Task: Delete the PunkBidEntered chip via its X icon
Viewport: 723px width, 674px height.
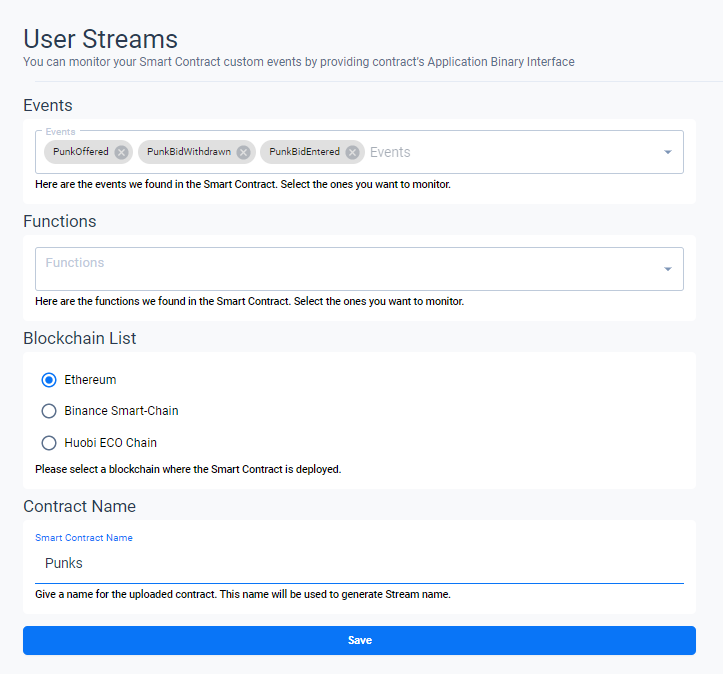Action: click(x=352, y=152)
